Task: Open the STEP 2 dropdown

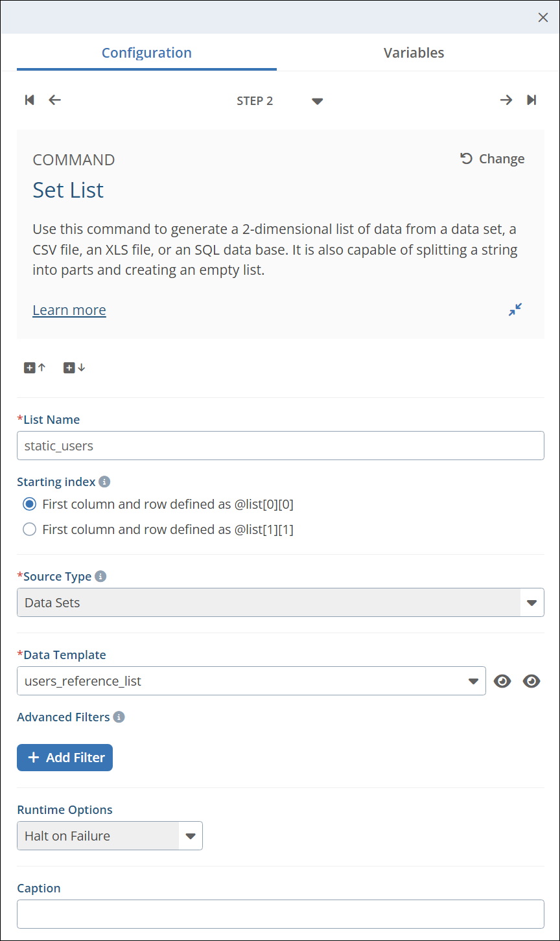Action: [x=317, y=101]
